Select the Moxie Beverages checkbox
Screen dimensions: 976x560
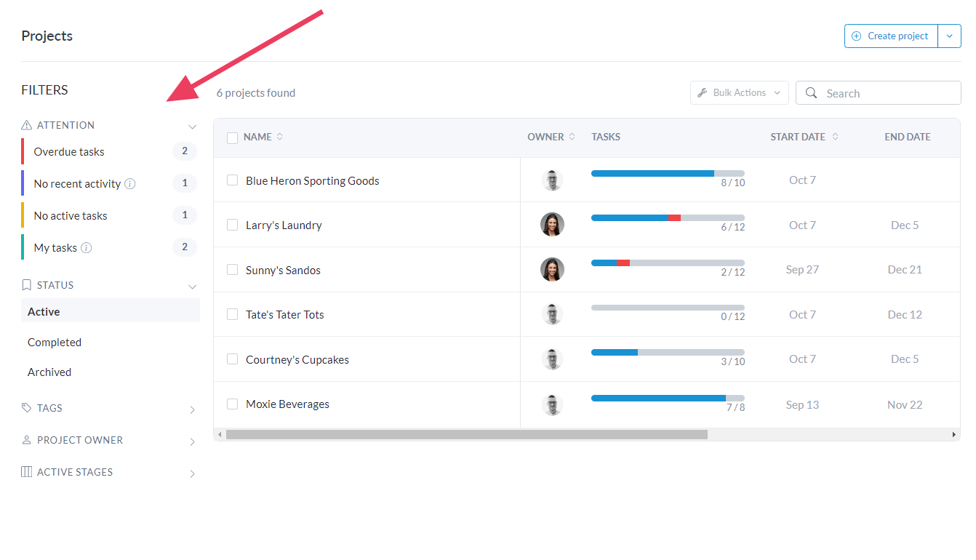tap(233, 404)
